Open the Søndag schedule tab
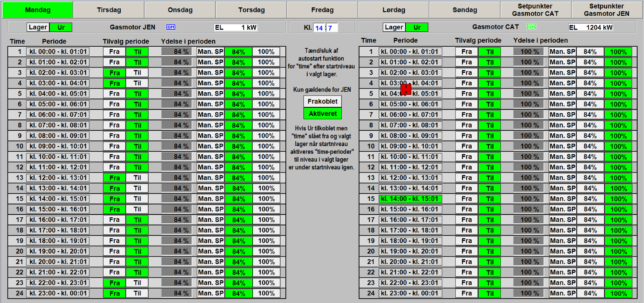 coord(464,10)
